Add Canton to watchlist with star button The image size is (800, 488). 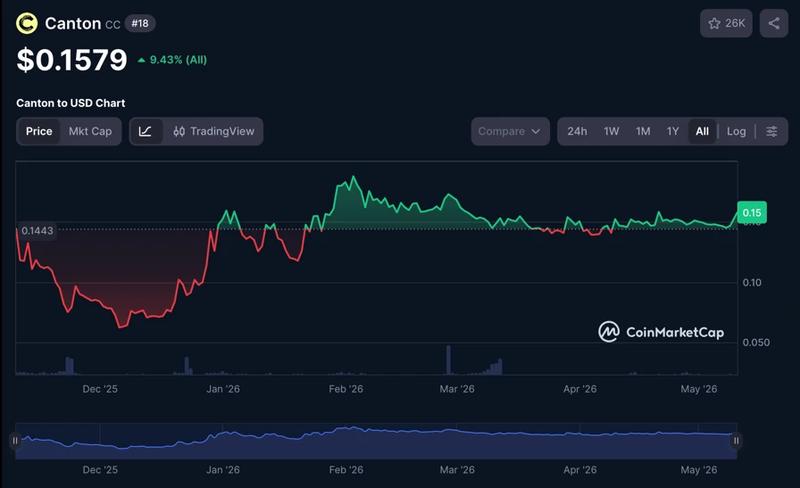(726, 23)
